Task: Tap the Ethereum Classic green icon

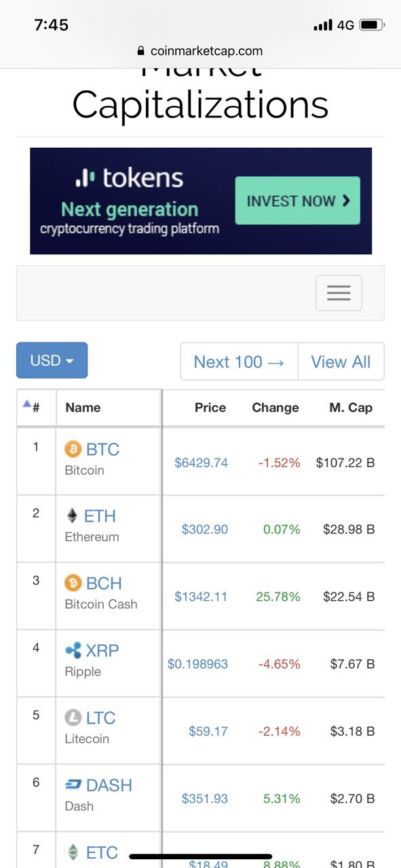Action: pyautogui.click(x=73, y=852)
